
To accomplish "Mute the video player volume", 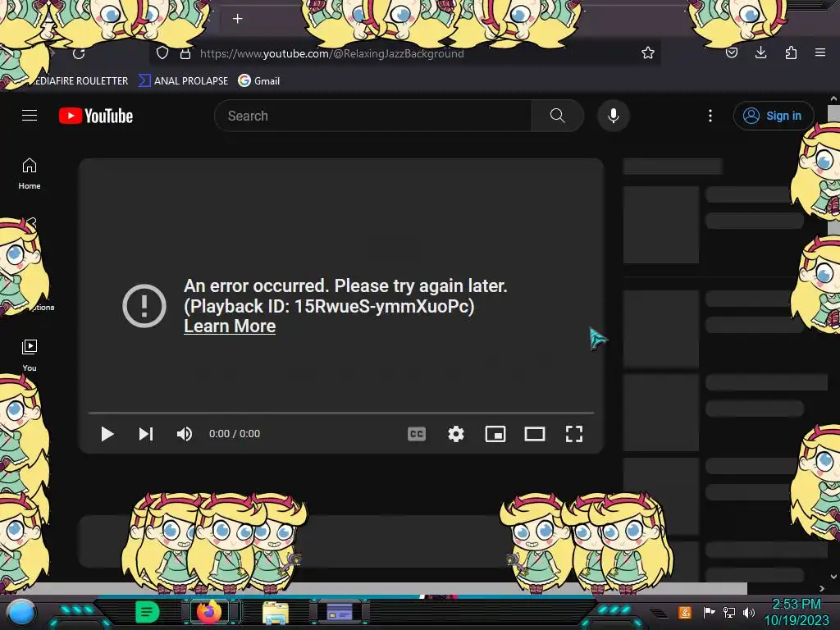I will coord(185,434).
